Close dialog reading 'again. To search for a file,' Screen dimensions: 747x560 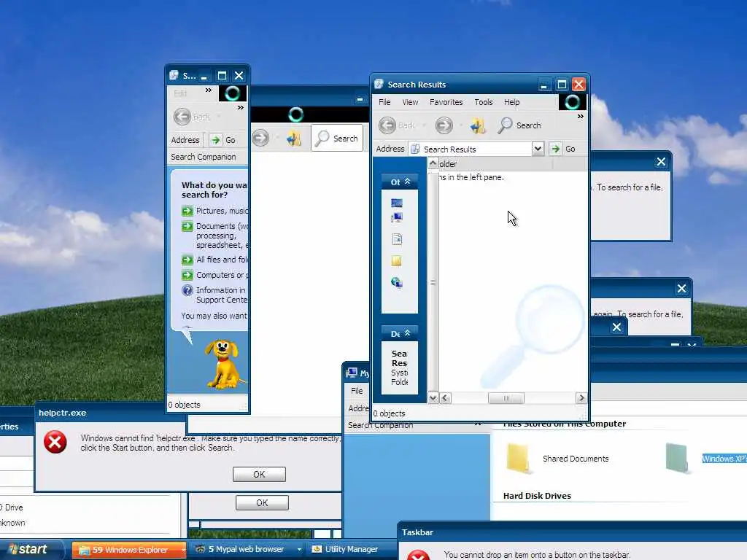682,289
